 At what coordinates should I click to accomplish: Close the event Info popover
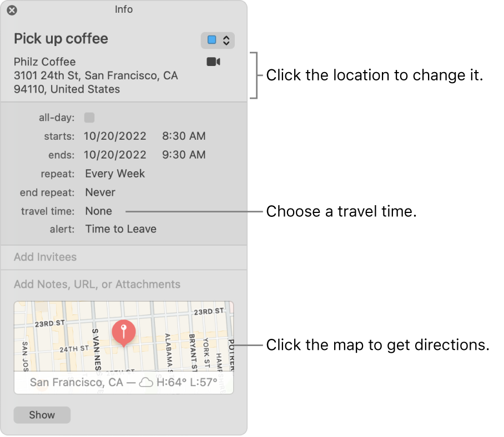pyautogui.click(x=11, y=9)
